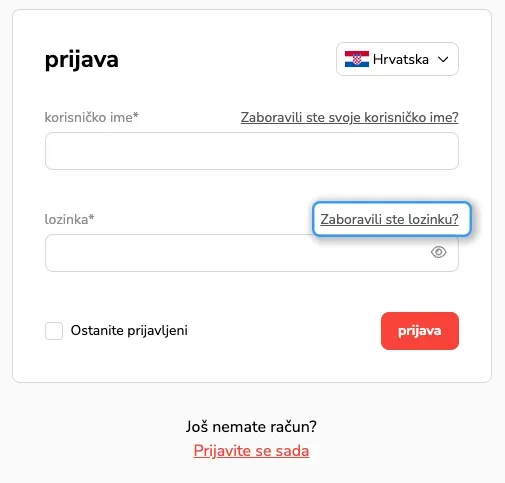
Task: Click the korisničko ime* field label
Action: (x=92, y=117)
